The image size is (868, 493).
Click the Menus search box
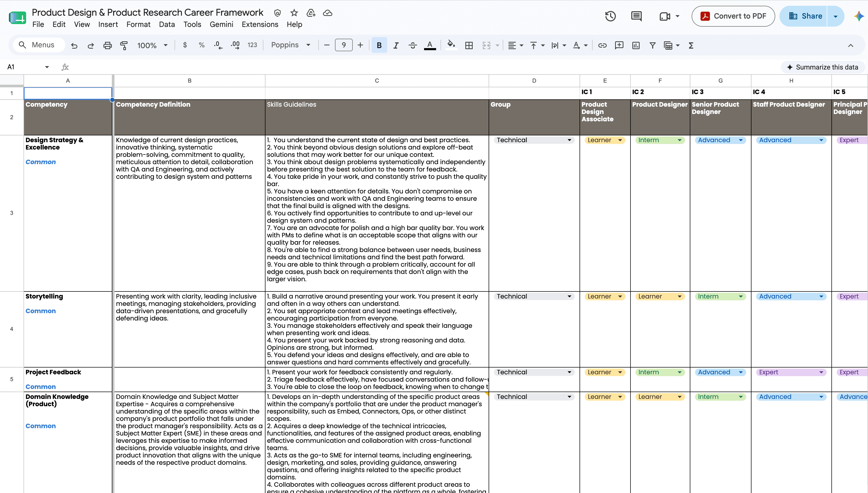[39, 45]
